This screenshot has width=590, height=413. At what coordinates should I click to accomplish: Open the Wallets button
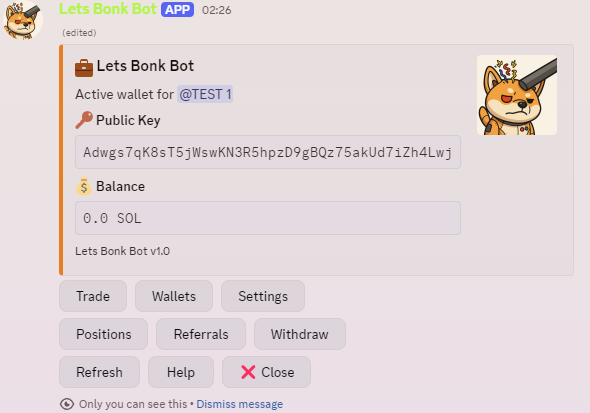click(x=174, y=296)
